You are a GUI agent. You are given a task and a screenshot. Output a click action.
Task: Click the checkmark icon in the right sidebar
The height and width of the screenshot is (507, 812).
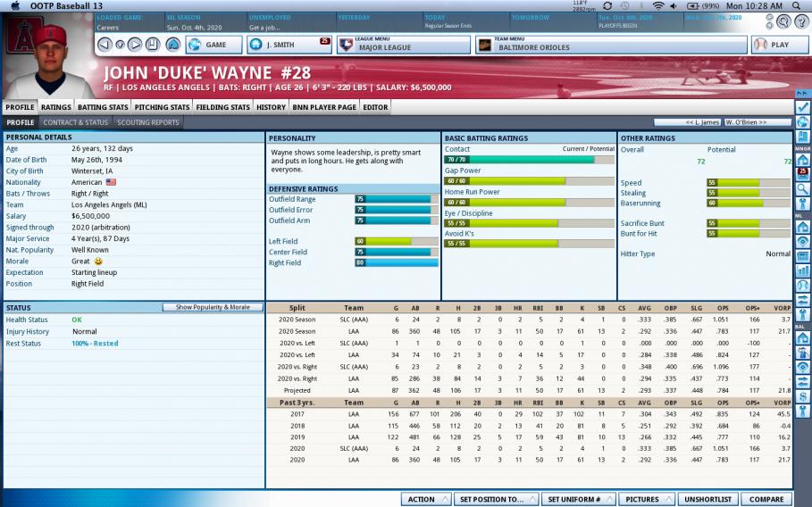point(802,106)
